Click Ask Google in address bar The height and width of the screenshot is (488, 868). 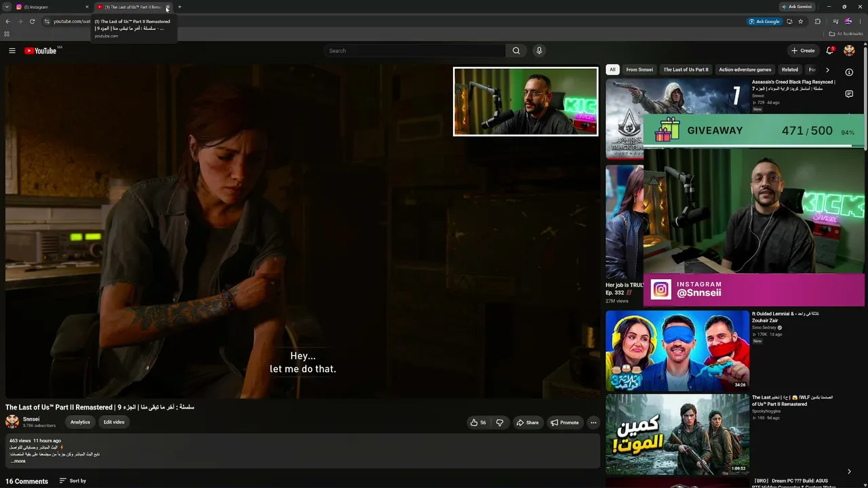point(764,21)
